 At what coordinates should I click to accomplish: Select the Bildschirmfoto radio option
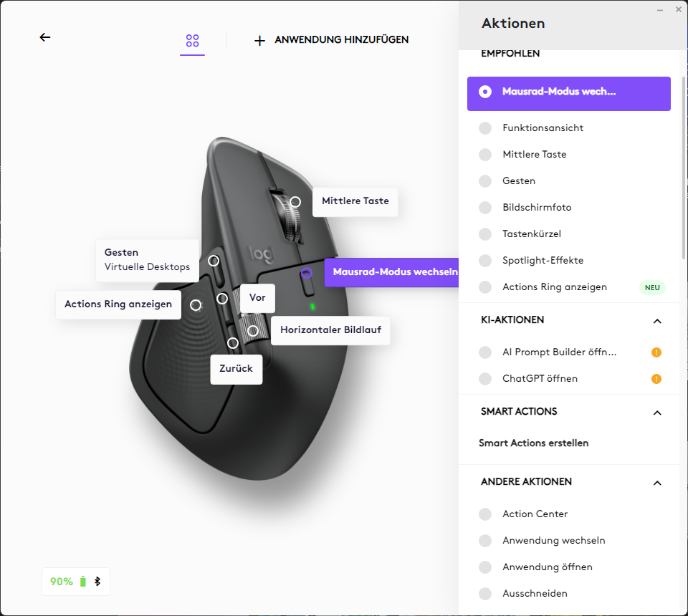(485, 208)
